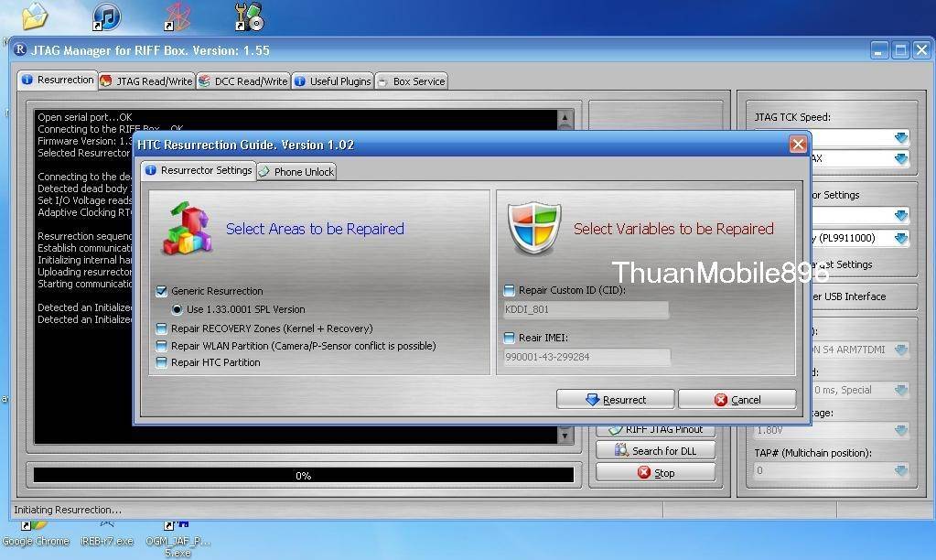
Task: Open the Box Service tab
Action: 412,81
